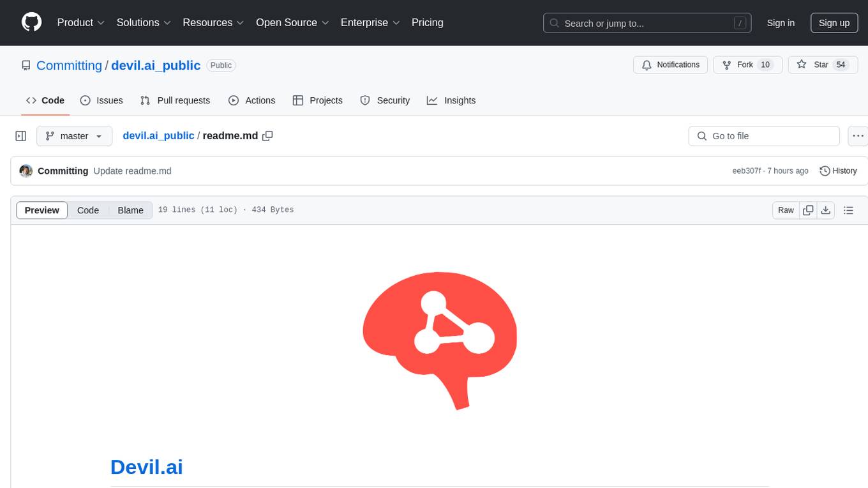The width and height of the screenshot is (868, 488).
Task: Open the Security tab
Action: click(x=385, y=100)
